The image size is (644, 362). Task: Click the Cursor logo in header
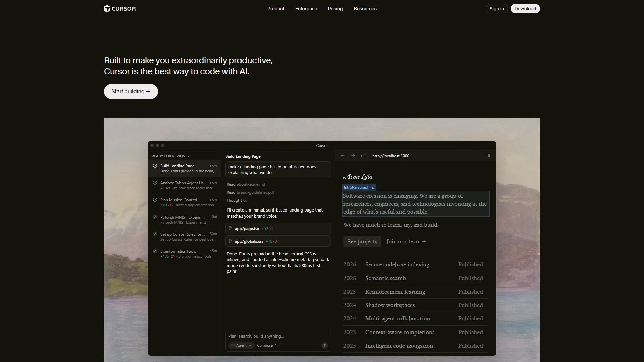pyautogui.click(x=119, y=9)
